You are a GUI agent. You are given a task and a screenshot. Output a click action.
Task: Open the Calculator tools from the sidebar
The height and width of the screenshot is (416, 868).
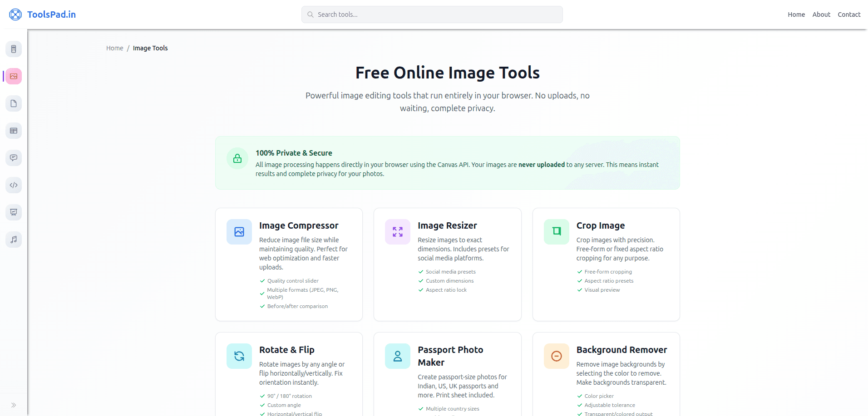click(14, 49)
